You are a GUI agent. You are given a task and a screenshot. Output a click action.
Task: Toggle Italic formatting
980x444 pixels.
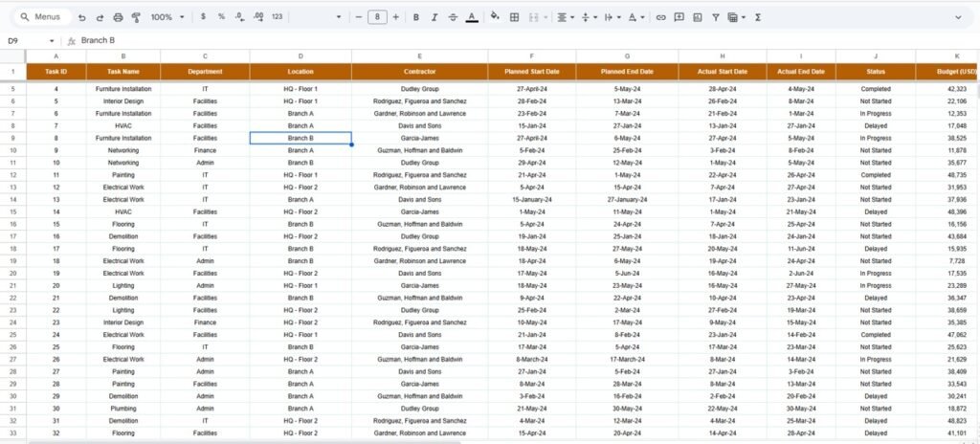click(x=434, y=17)
